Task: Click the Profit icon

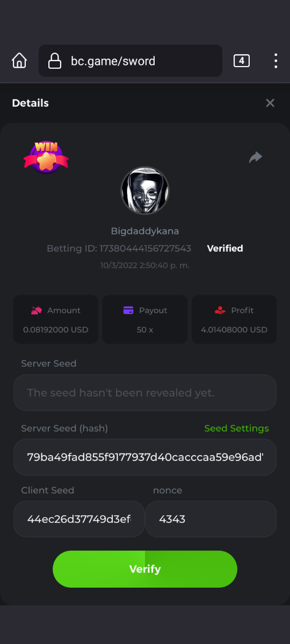Action: [x=219, y=310]
